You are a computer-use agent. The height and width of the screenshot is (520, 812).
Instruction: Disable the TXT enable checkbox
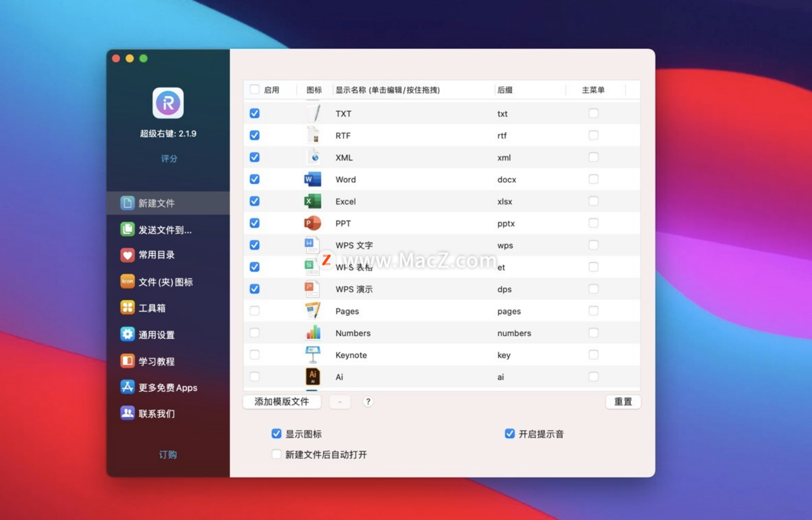pos(254,113)
